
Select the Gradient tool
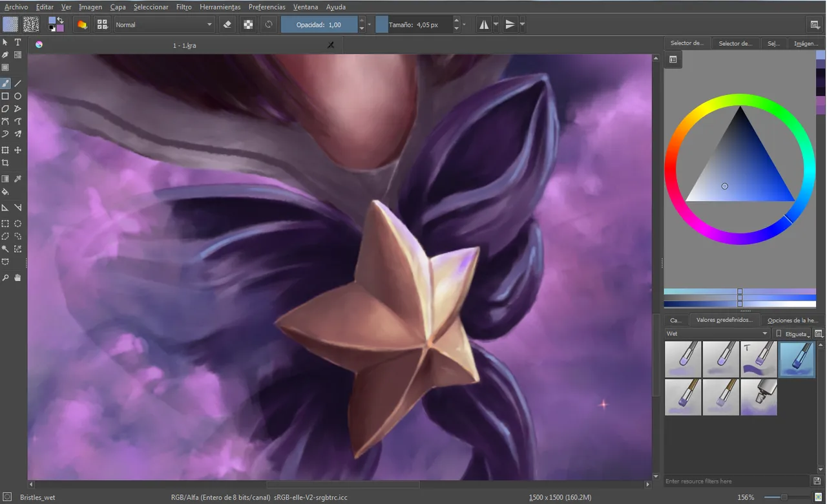click(5, 178)
